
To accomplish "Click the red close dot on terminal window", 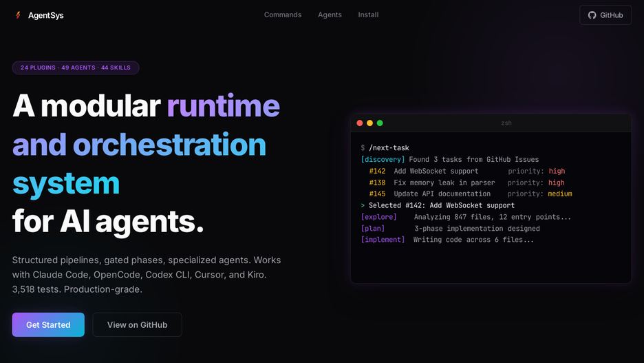I will click(x=360, y=123).
